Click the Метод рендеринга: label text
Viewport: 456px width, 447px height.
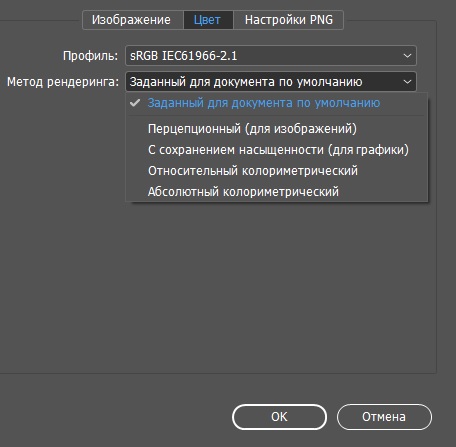pyautogui.click(x=63, y=82)
